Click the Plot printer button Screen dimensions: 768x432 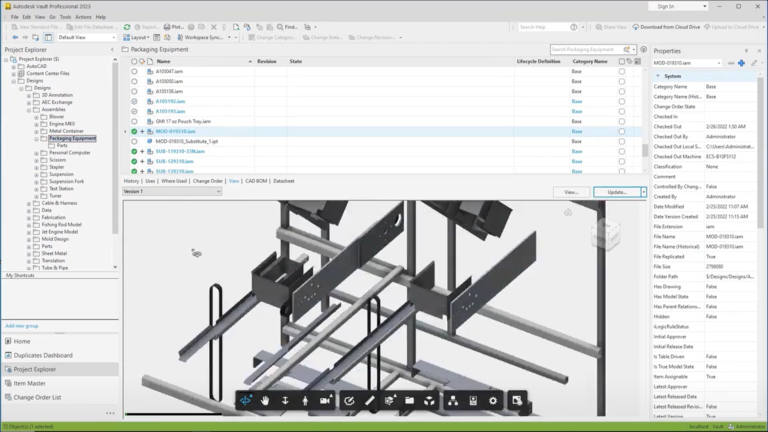tap(174, 27)
